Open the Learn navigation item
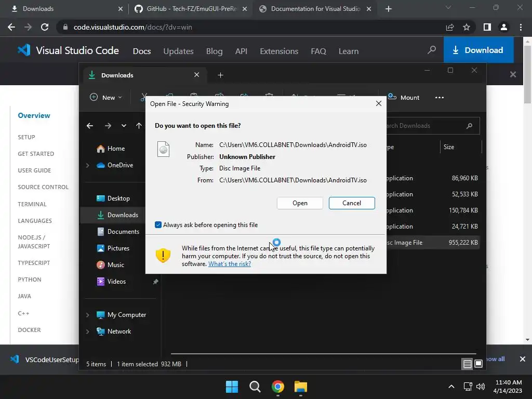532x399 pixels. click(x=349, y=51)
